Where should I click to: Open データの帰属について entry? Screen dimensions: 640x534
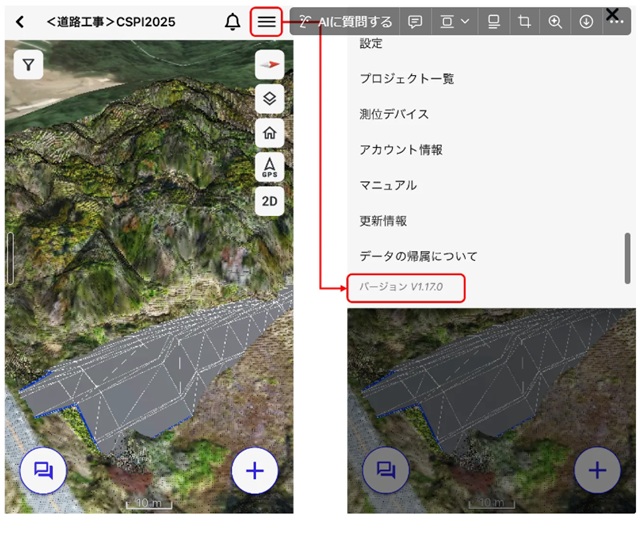418,256
